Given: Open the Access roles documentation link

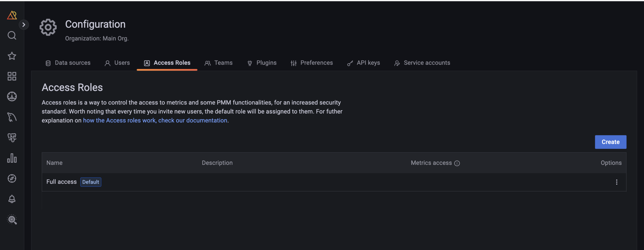Looking at the screenshot, I should (155, 120).
